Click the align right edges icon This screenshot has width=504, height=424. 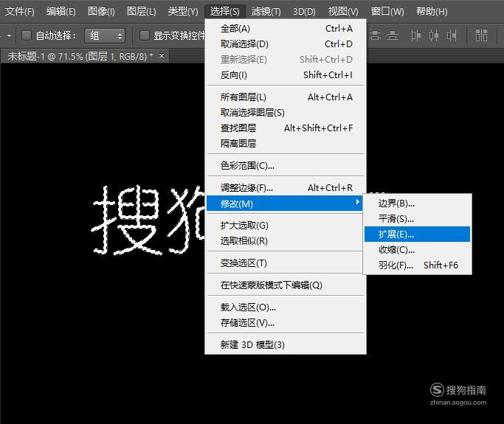452,35
